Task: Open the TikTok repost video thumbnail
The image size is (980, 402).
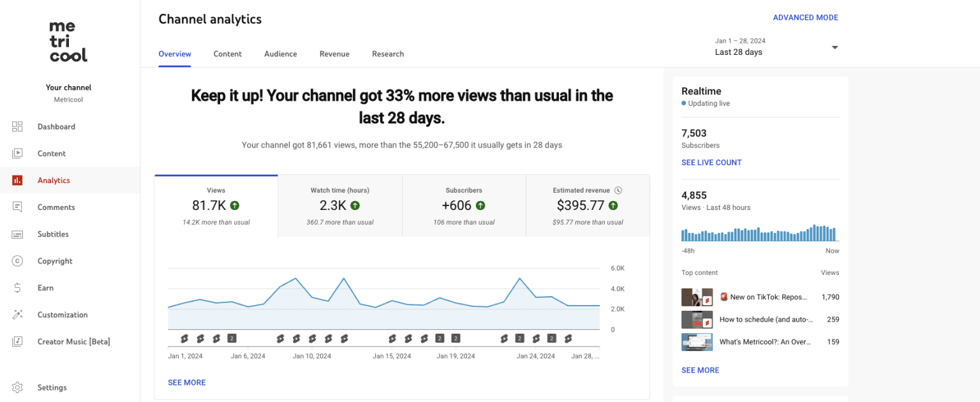Action: [697, 297]
